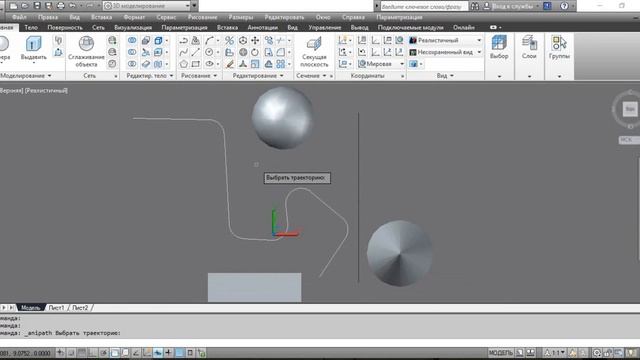Open the annotation scale 1:1 dropdown
Image resolution: width=640 pixels, height=360 pixels.
[x=556, y=353]
